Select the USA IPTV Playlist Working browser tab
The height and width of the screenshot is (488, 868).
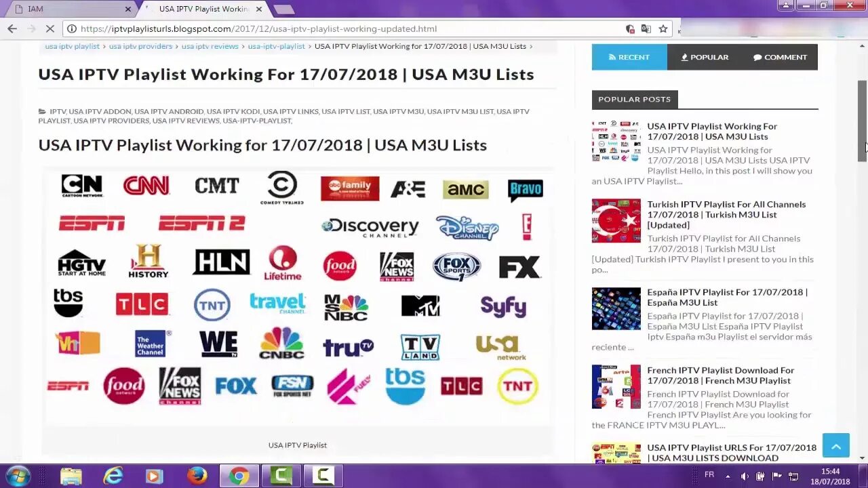(x=203, y=9)
